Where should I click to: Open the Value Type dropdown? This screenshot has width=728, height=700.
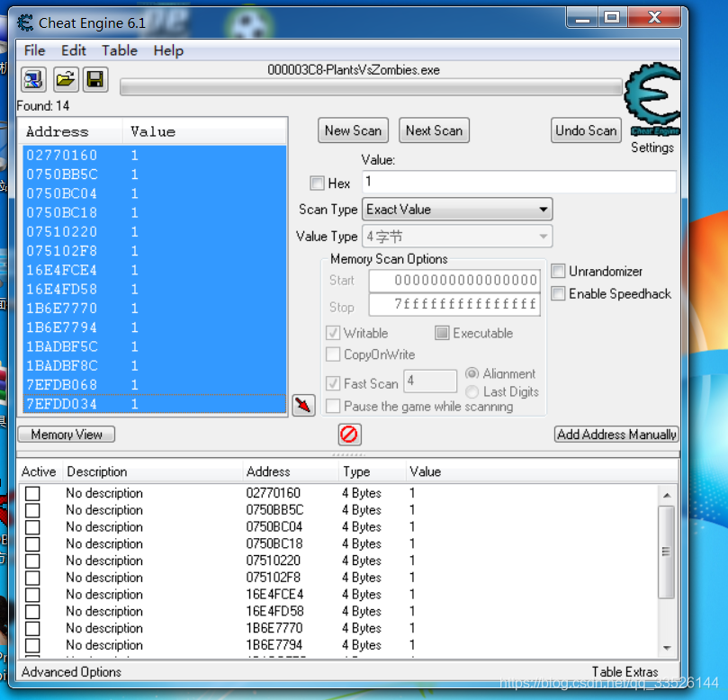click(457, 237)
